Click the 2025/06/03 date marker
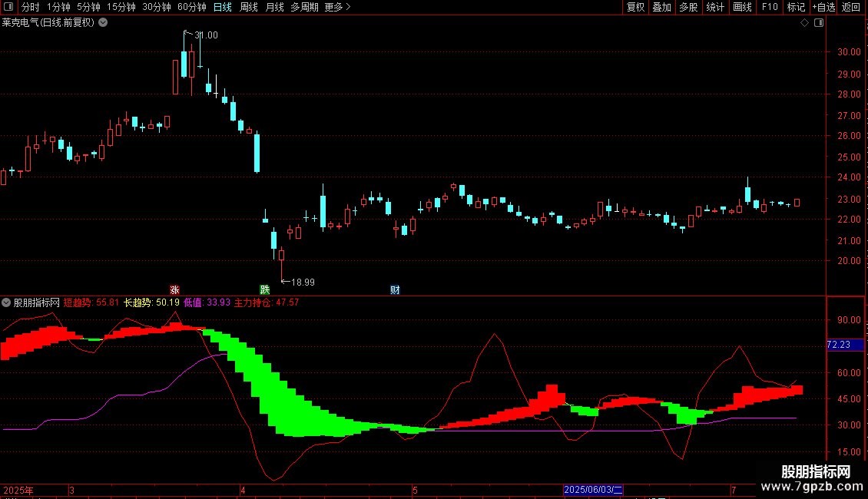Screen dimensions: 868x499 pyautogui.click(x=593, y=490)
